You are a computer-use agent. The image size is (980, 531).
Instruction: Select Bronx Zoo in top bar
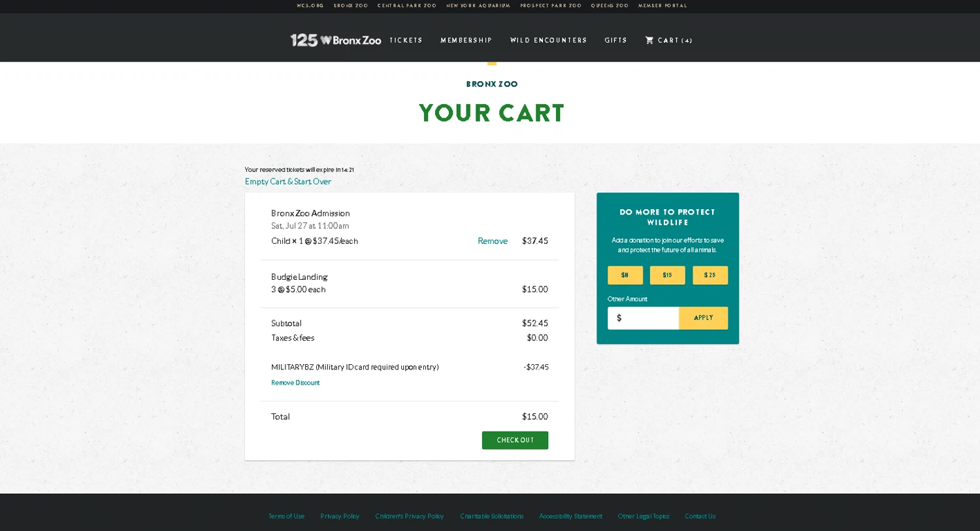351,6
